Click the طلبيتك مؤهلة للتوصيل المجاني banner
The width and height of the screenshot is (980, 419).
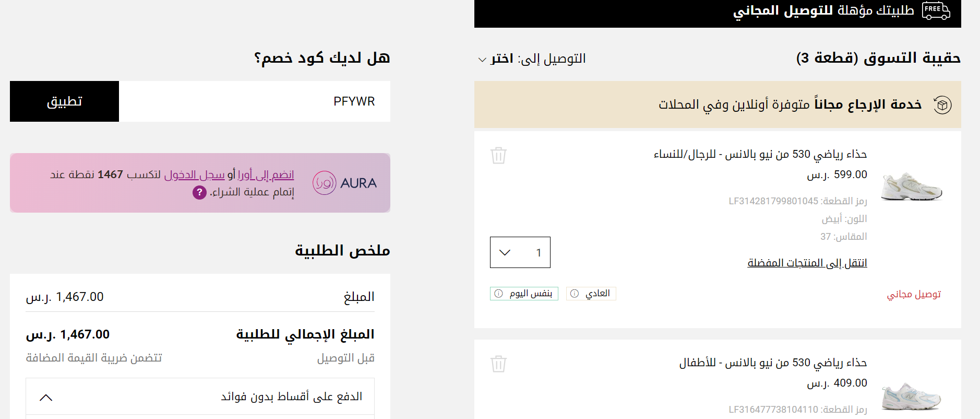click(x=718, y=14)
